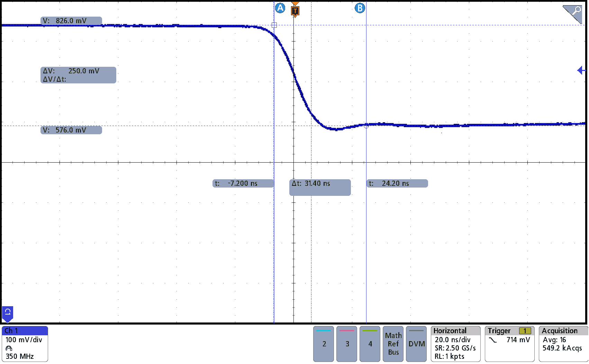589x364 pixels.
Task: Click the zoom magnifier icon in corner
Action: point(573,13)
